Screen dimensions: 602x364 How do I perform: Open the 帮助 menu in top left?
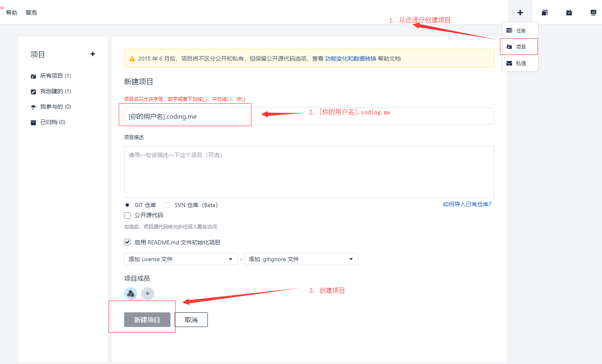12,12
